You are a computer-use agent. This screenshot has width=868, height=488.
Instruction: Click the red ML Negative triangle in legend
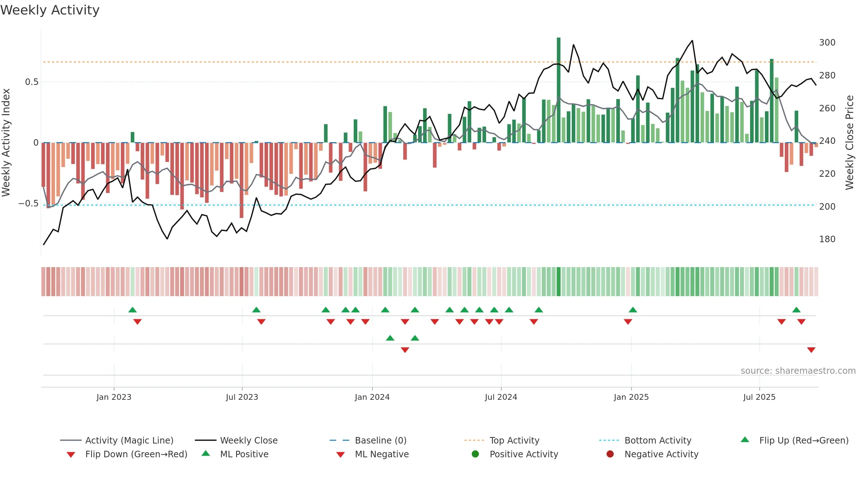341,455
